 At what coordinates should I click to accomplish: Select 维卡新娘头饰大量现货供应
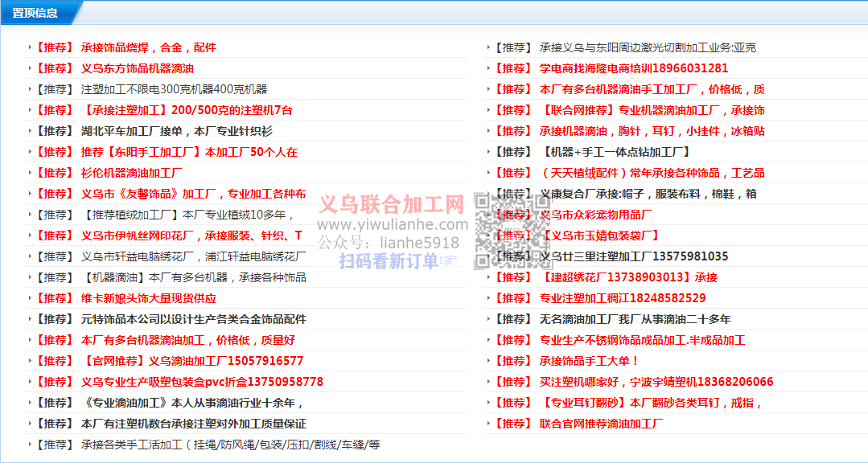click(148, 299)
